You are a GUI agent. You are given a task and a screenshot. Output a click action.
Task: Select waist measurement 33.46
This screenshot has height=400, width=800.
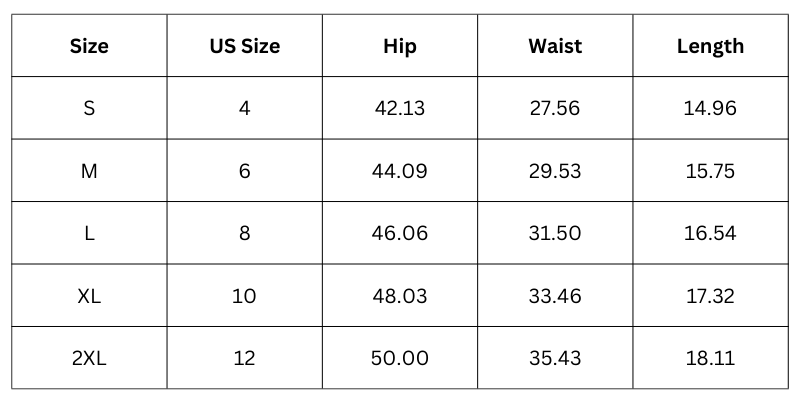point(554,296)
